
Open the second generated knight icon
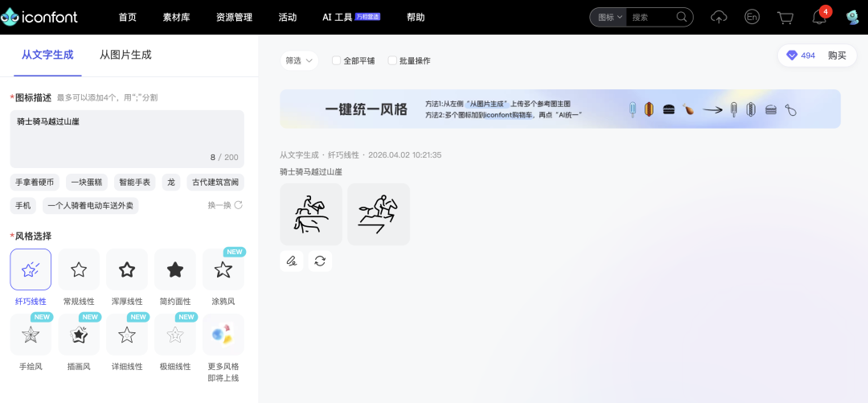[x=379, y=214]
